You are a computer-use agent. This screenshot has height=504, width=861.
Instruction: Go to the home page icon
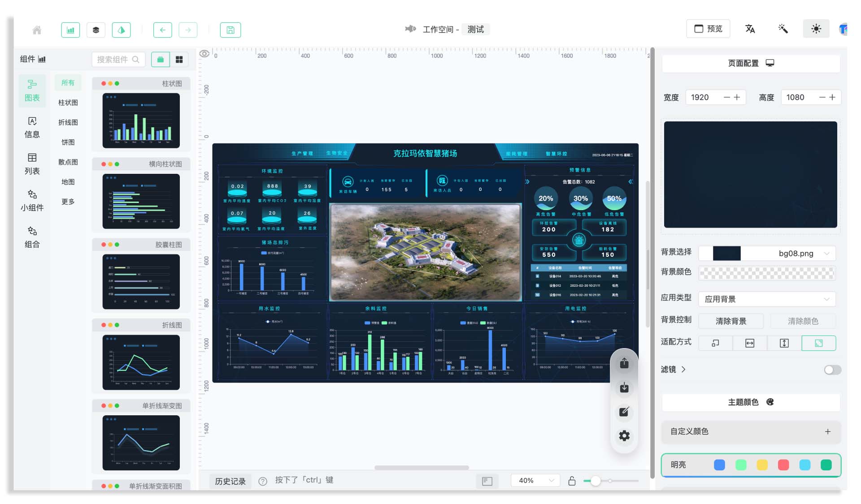pos(37,30)
